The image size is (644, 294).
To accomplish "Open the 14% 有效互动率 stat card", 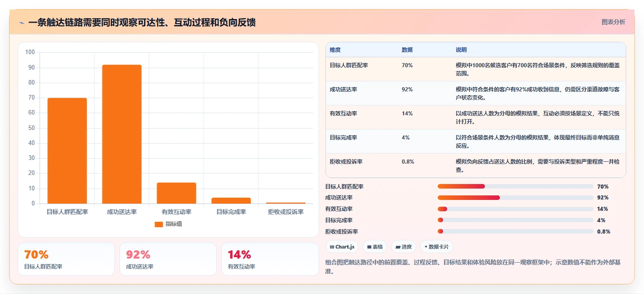I will pyautogui.click(x=270, y=259).
